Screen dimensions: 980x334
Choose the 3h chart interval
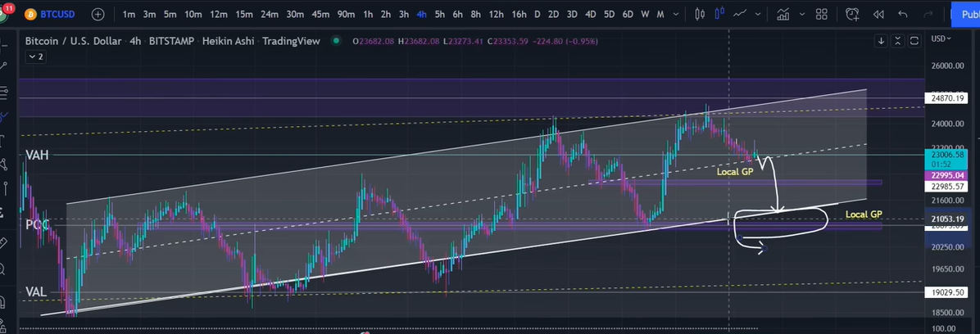point(405,14)
